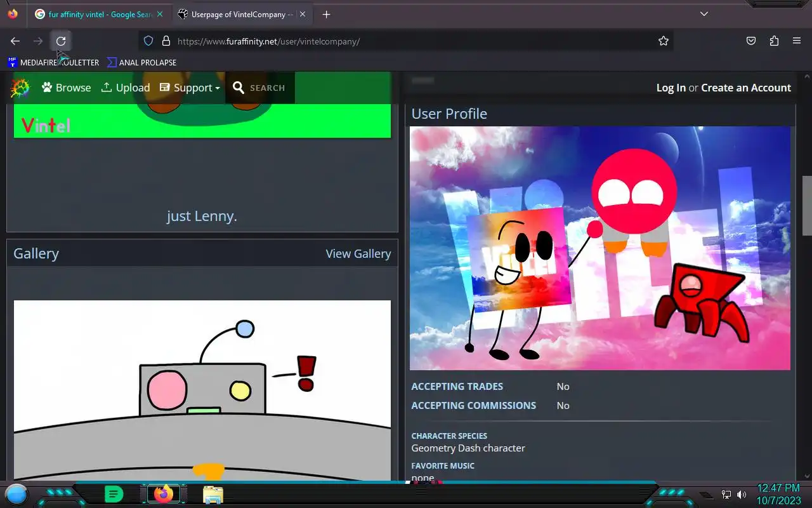Open the tracking protection shield icon

click(x=148, y=41)
